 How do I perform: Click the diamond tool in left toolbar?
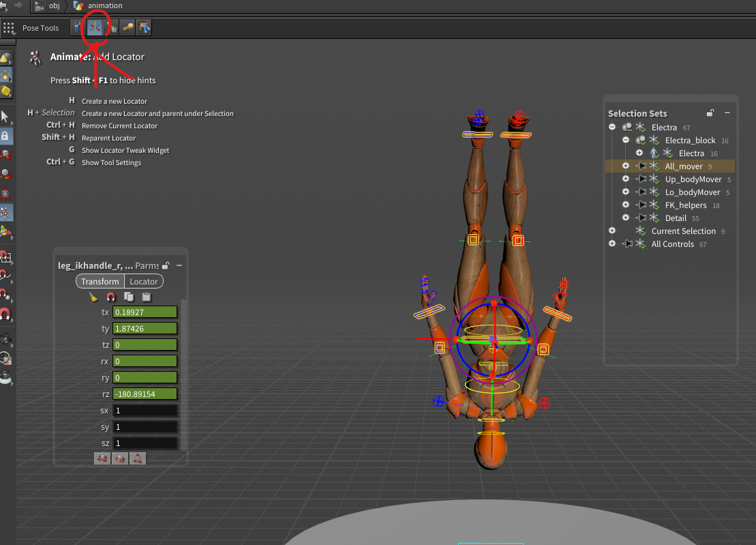coord(5,75)
